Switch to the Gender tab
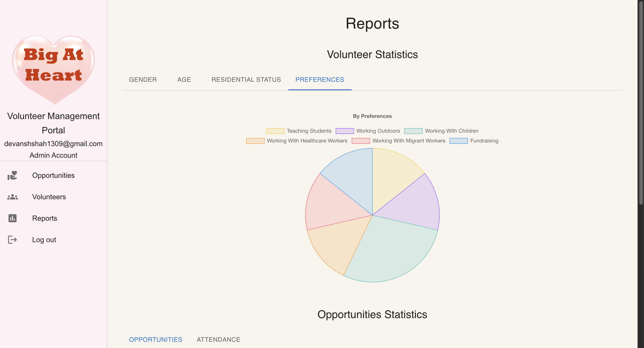The height and width of the screenshot is (348, 644). click(x=143, y=80)
